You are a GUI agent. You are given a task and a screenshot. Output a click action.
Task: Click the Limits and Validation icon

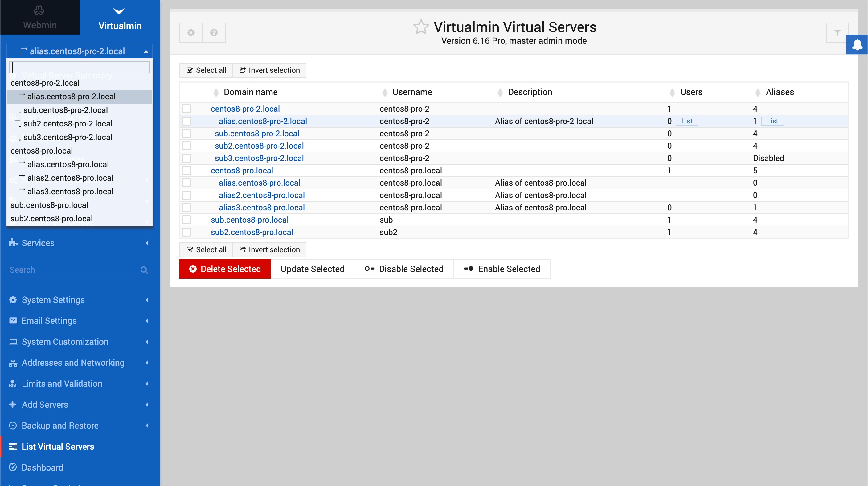[13, 384]
